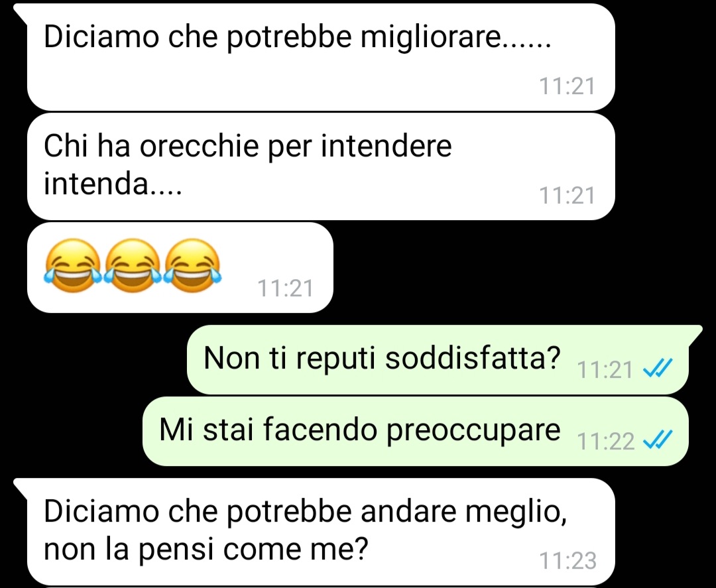The image size is (716, 588).
Task: Click the blue double check after 11:22
Action: (x=658, y=440)
